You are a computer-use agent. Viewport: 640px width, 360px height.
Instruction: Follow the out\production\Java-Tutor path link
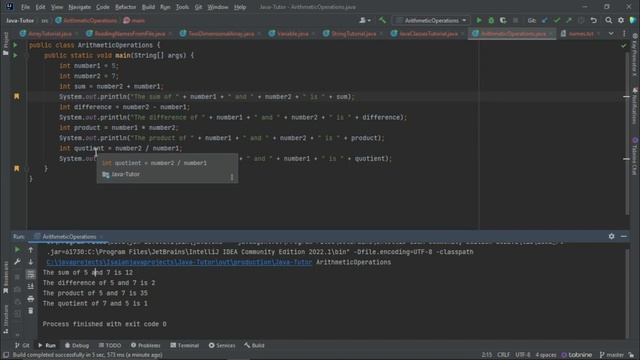click(179, 262)
